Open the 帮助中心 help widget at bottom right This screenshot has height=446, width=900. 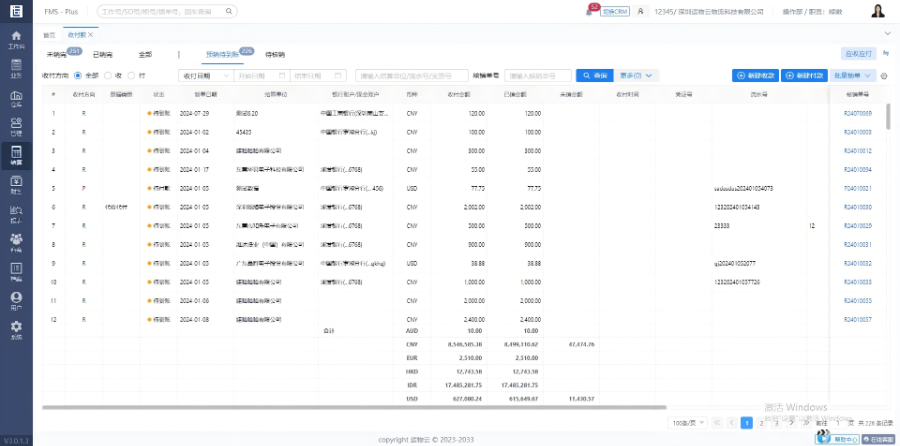[x=837, y=439]
